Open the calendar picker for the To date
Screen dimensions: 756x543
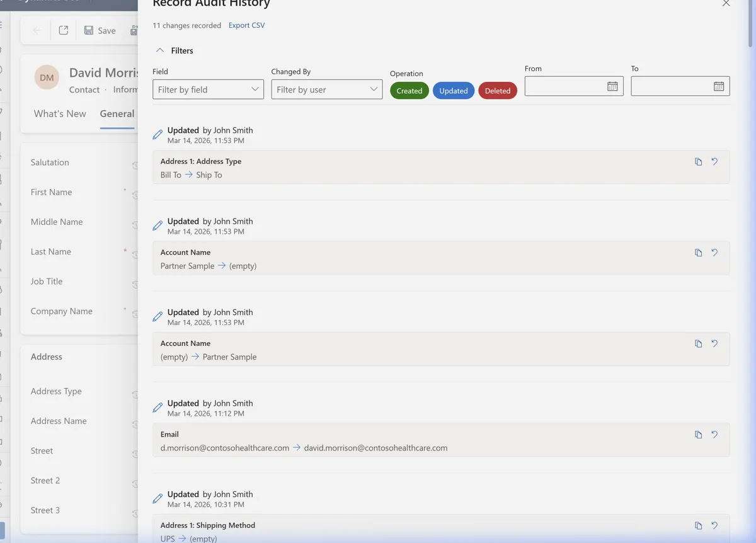coord(719,86)
